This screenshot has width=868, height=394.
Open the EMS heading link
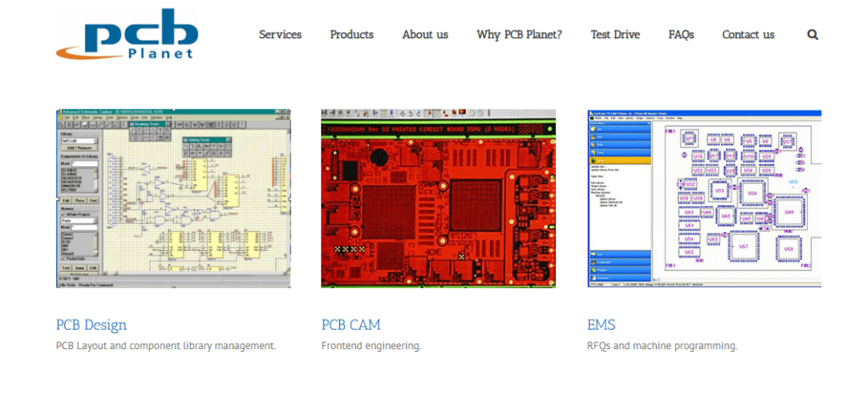tap(601, 325)
